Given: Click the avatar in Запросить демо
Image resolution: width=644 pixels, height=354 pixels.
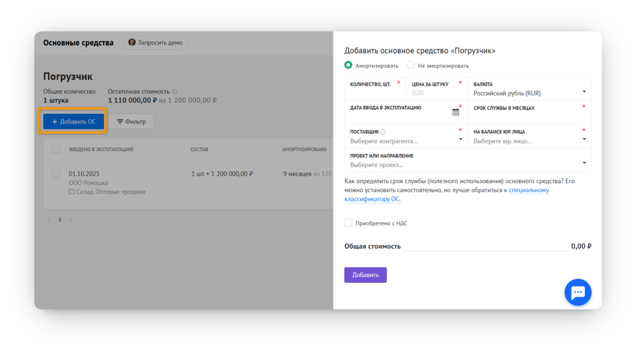Looking at the screenshot, I should (x=132, y=42).
